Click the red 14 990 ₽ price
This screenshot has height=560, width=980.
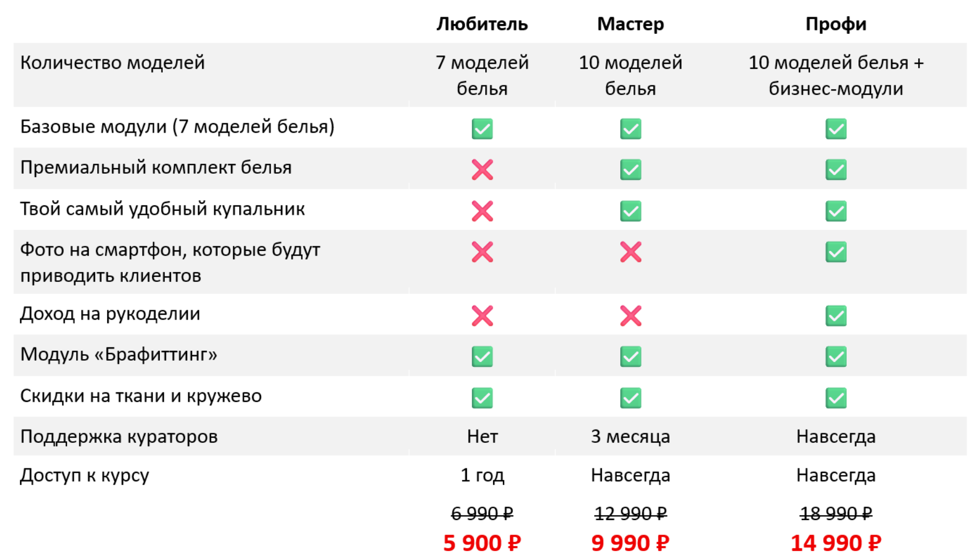(x=836, y=543)
